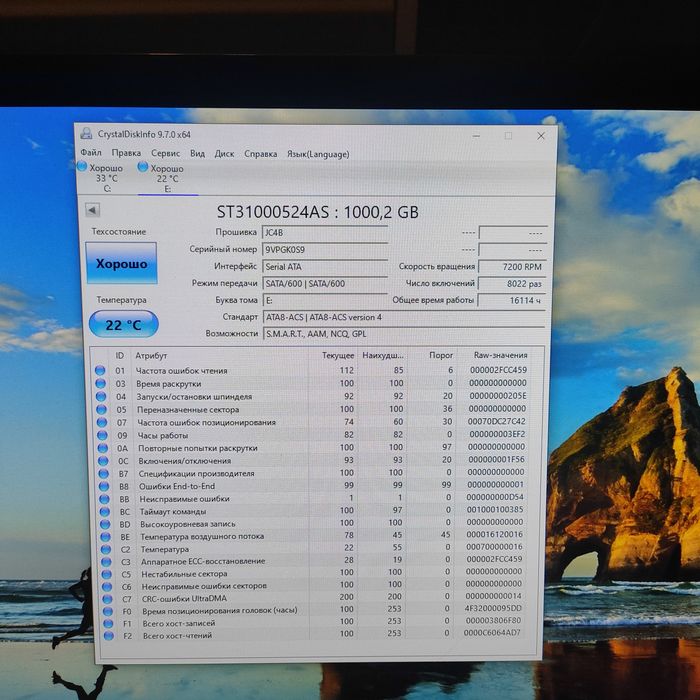This screenshot has height=700, width=700.
Task: Click status icon for CRC-ошибки UltraDMA
Action: click(x=108, y=599)
